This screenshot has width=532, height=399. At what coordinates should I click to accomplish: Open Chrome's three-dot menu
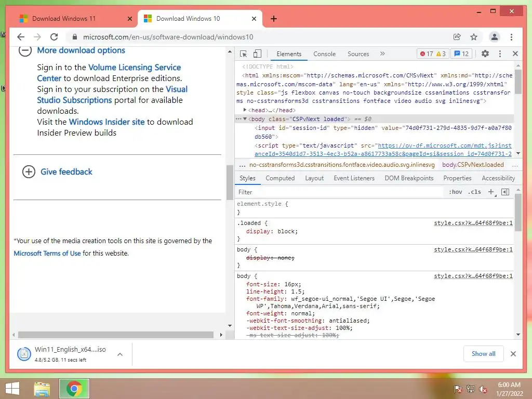tap(511, 37)
